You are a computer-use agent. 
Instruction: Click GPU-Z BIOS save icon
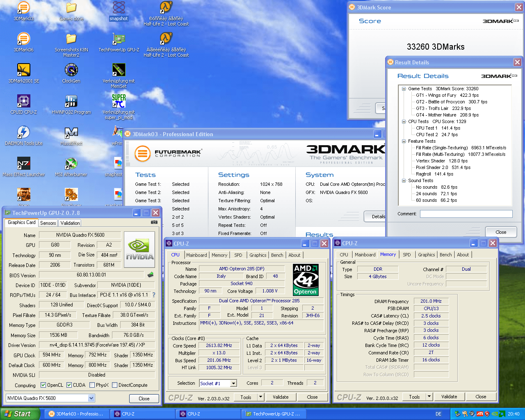[151, 275]
